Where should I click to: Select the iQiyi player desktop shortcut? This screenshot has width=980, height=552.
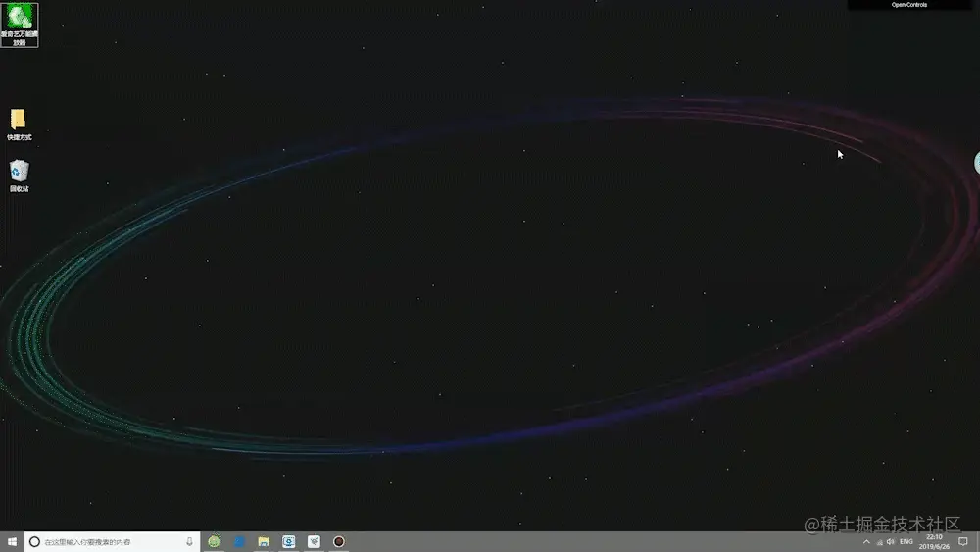[20, 25]
